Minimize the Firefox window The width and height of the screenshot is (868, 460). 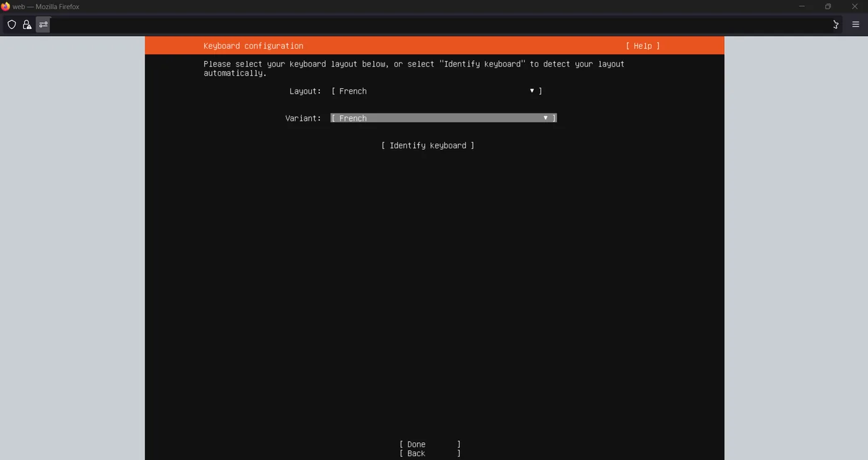[802, 7]
